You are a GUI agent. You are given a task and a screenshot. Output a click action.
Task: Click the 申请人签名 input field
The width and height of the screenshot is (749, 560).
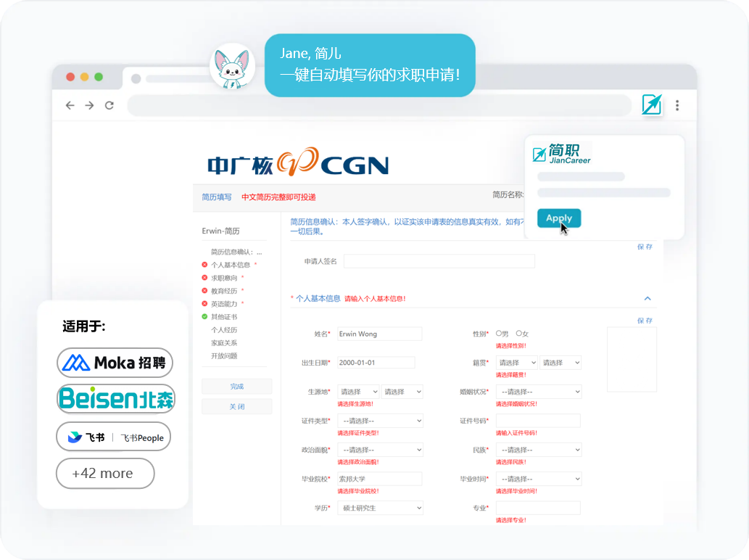(x=439, y=261)
